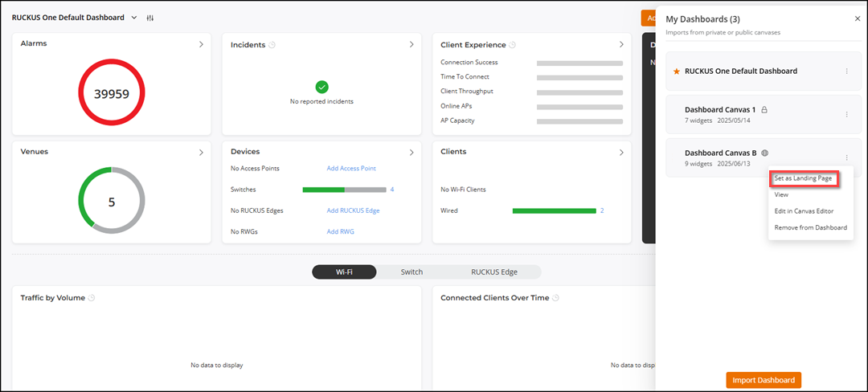Viewport: 868px width, 392px height.
Task: Select Set as Landing Page menu option
Action: pyautogui.click(x=803, y=178)
